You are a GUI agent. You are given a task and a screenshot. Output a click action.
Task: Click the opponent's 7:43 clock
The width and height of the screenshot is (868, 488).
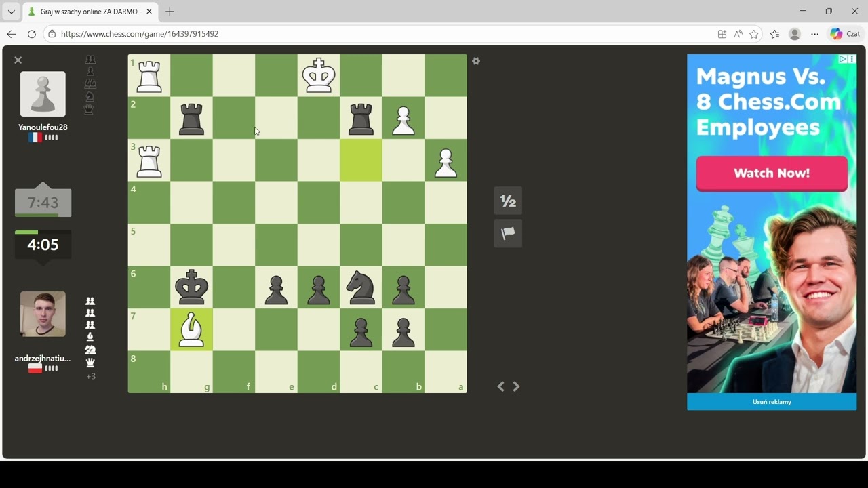coord(43,202)
